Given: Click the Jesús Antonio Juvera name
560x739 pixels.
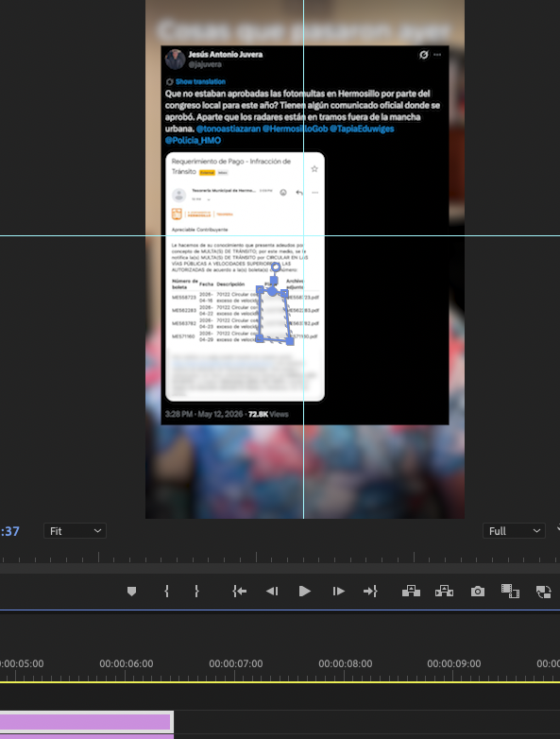Looking at the screenshot, I should 226,54.
